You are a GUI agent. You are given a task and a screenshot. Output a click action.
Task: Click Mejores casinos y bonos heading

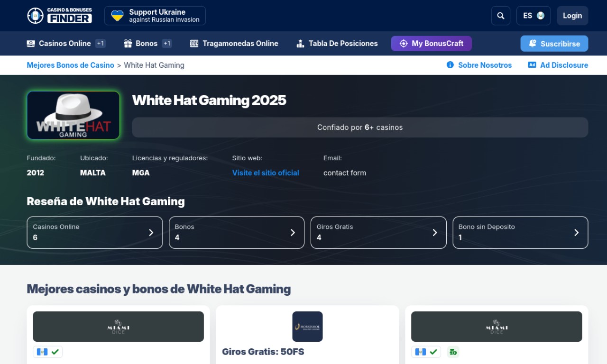coord(159,289)
